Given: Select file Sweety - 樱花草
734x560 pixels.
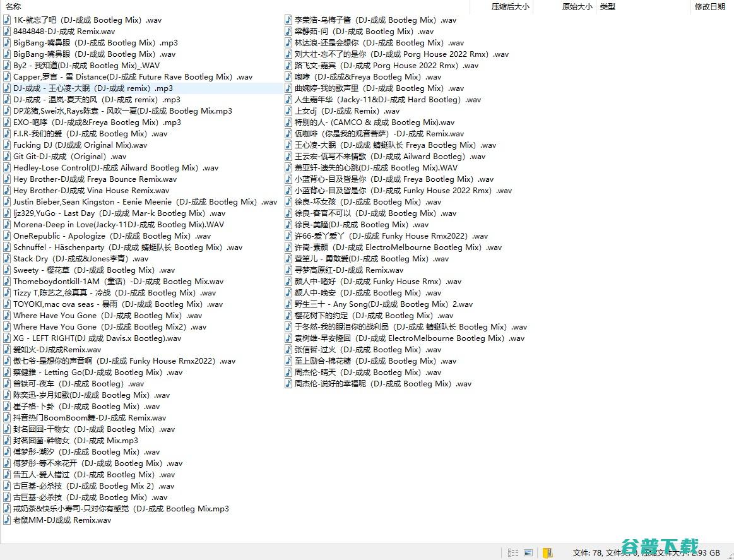Looking at the screenshot, I should (94, 270).
